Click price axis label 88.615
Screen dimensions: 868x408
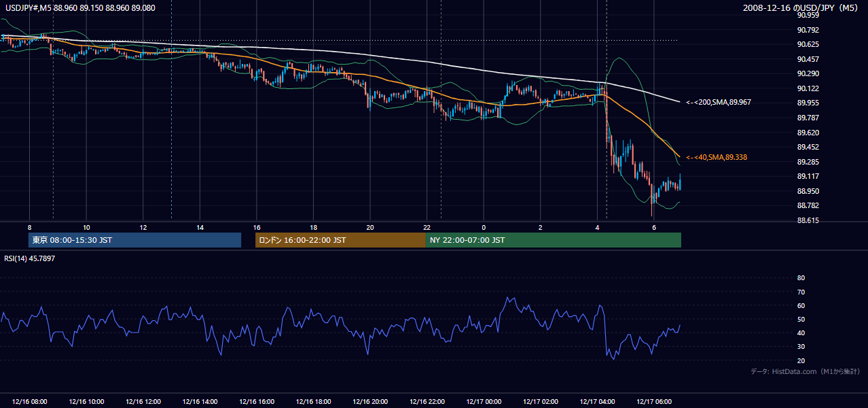808,220
